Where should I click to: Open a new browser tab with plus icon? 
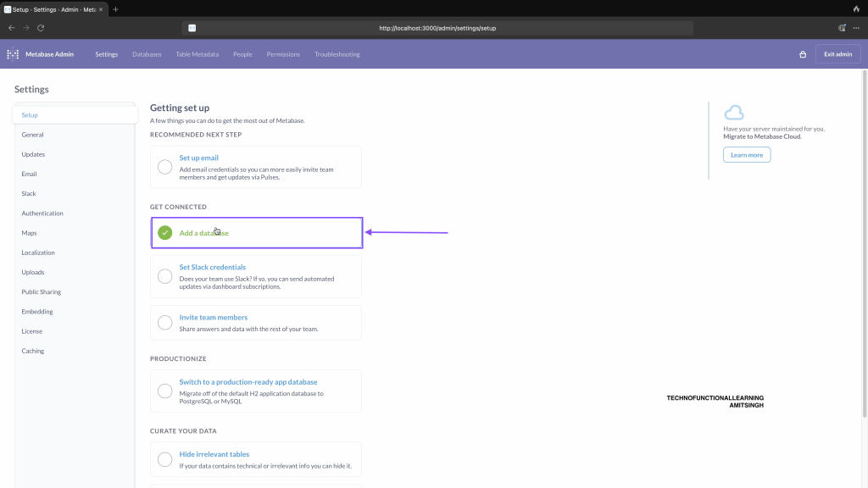(115, 9)
